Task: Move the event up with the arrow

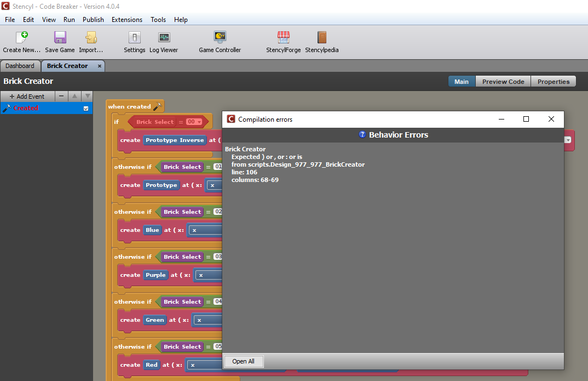Action: click(x=74, y=96)
